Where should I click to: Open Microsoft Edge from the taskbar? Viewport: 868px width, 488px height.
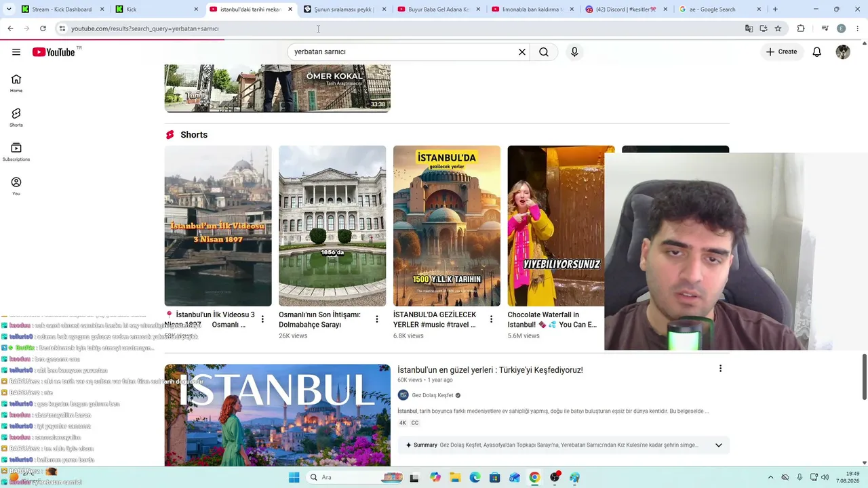[x=475, y=477]
